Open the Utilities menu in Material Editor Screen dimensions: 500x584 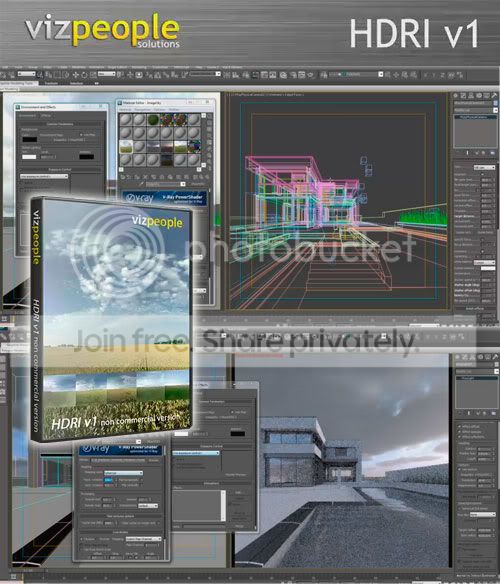[174, 110]
